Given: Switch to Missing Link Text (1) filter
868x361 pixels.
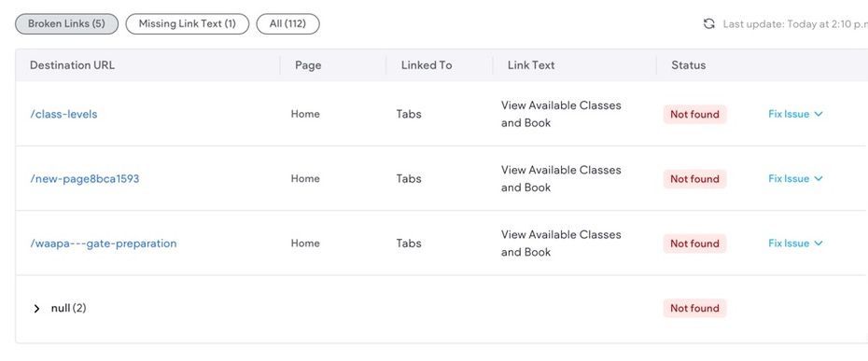Looking at the screenshot, I should [187, 24].
